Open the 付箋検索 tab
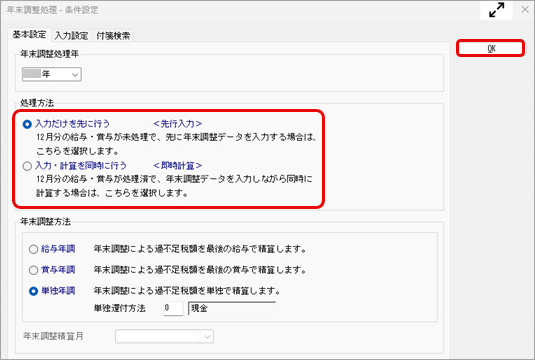The image size is (535, 360). click(x=113, y=35)
